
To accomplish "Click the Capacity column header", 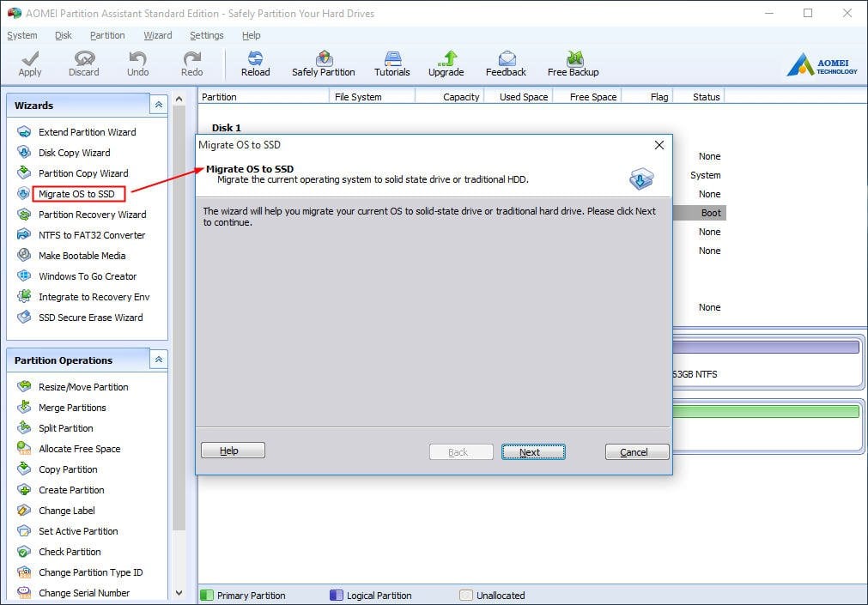I will pyautogui.click(x=450, y=97).
